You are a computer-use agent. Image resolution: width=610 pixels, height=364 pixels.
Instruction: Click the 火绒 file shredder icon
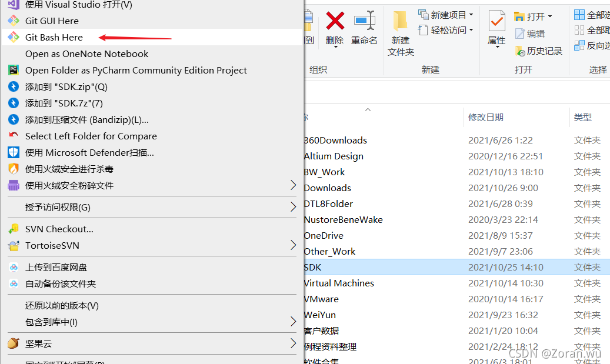pos(14,185)
